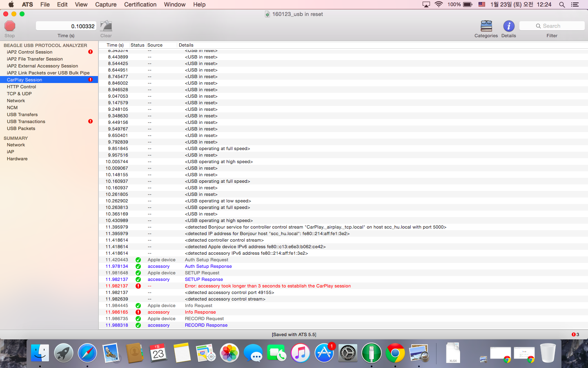This screenshot has height=368, width=588.
Task: Click the Status column header
Action: point(138,45)
